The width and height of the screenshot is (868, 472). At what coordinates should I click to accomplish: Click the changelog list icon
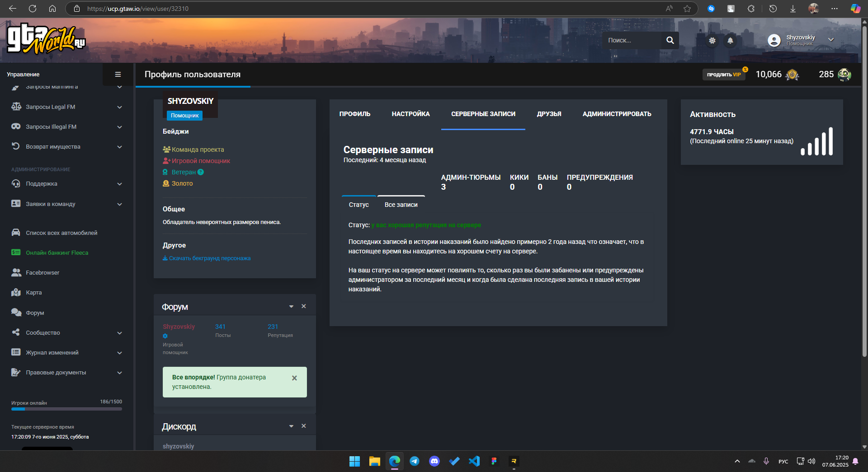point(16,352)
